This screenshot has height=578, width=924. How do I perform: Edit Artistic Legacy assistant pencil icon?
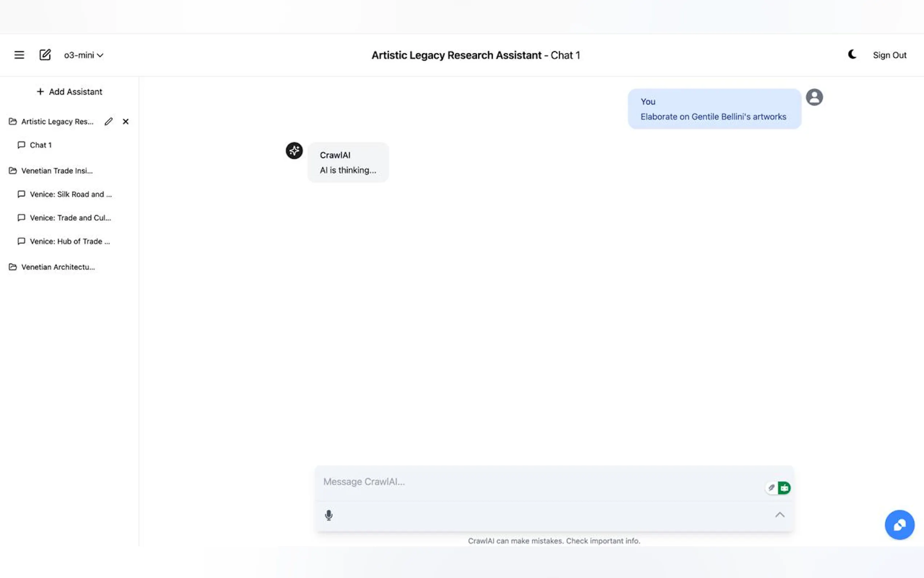(x=108, y=122)
